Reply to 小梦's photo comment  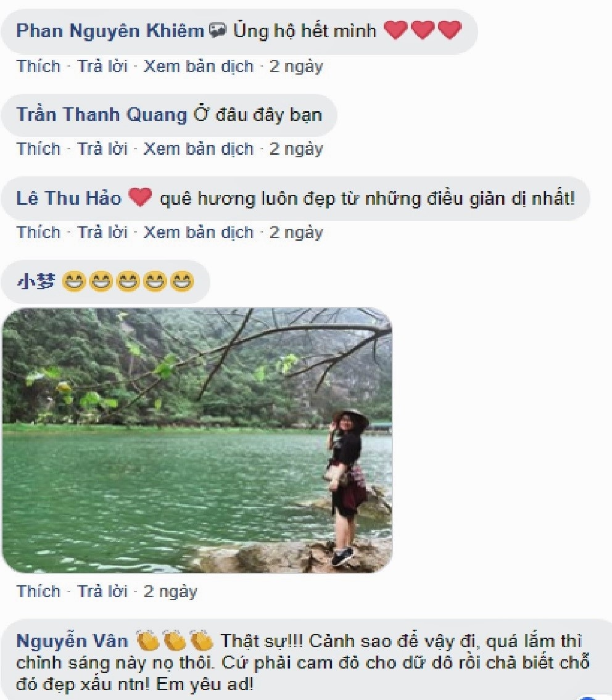point(102,591)
